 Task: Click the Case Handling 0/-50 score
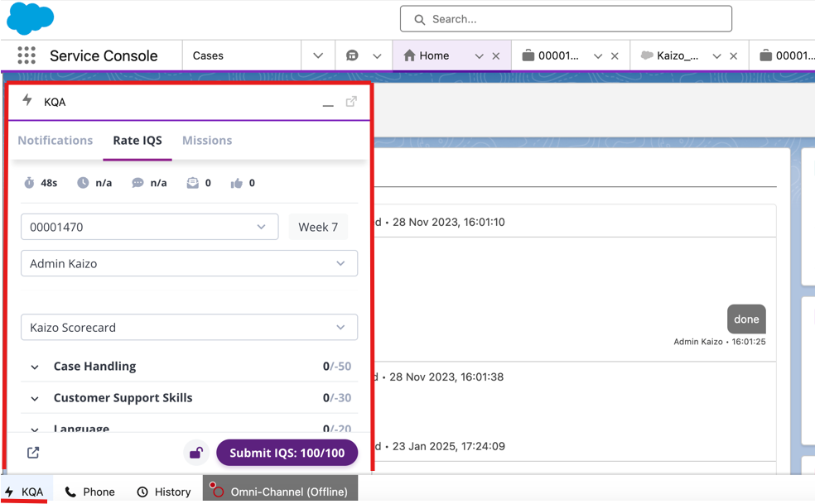[337, 367]
